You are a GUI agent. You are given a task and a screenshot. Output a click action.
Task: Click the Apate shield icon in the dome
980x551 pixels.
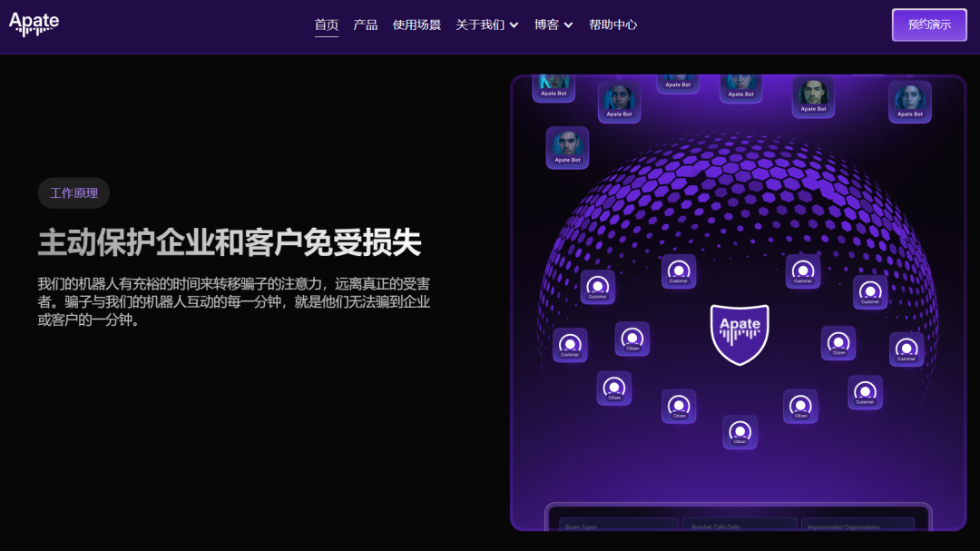(x=740, y=335)
